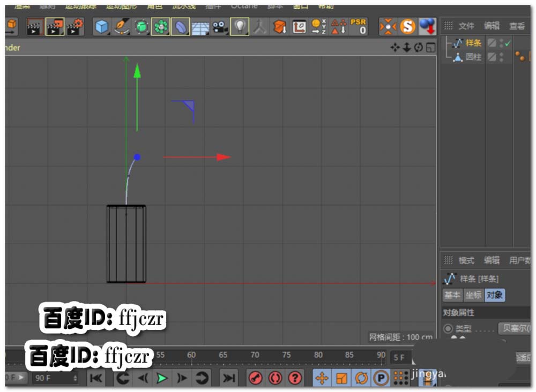Click the PSR 0 reset icon
The image size is (536, 392).
[x=358, y=27]
